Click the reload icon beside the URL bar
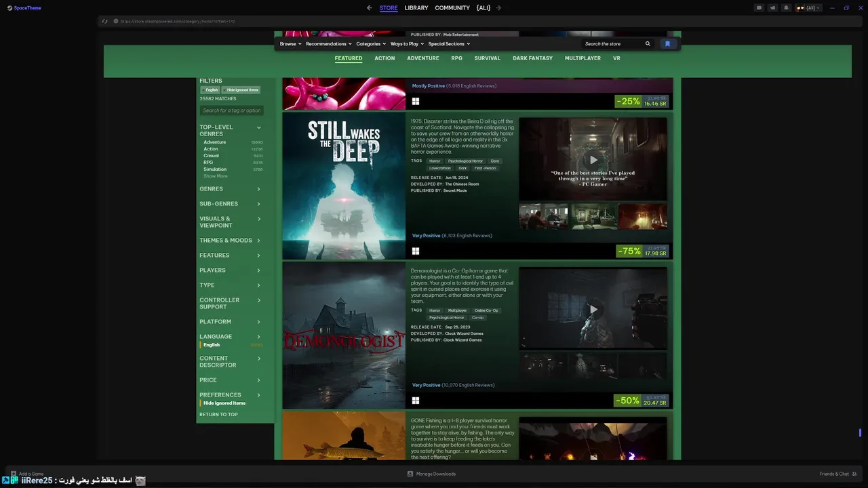 tap(104, 21)
